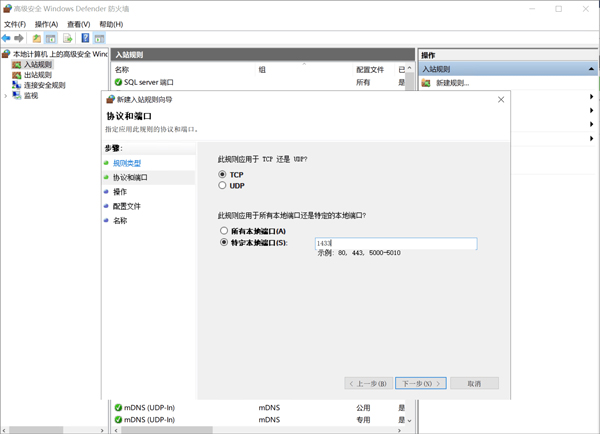Click the connection security rules icon
The image size is (600, 434).
click(16, 85)
